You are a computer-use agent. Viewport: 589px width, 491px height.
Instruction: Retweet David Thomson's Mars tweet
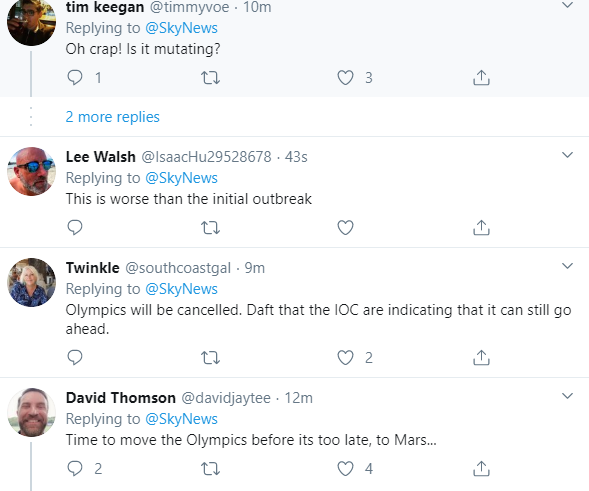pyautogui.click(x=210, y=469)
